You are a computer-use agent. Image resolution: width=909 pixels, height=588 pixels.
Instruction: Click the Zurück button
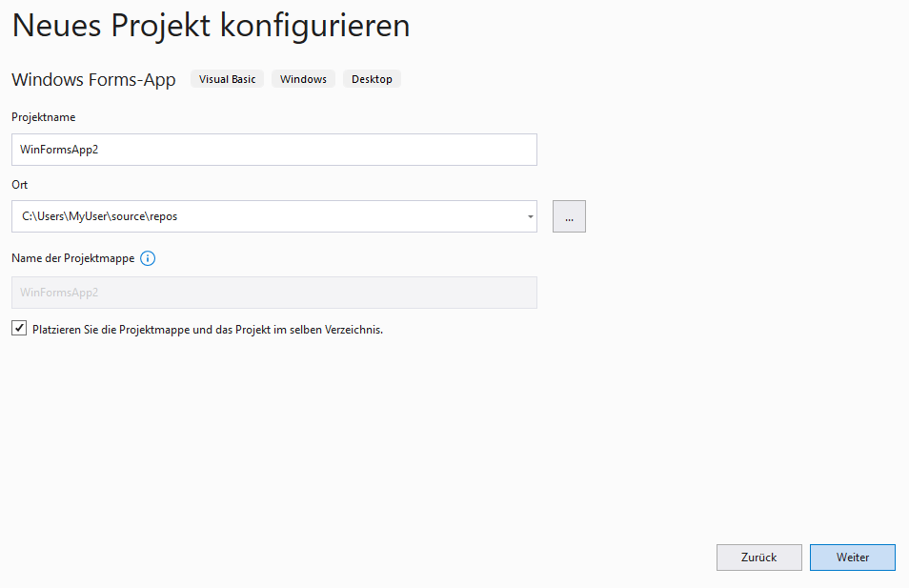coord(758,558)
